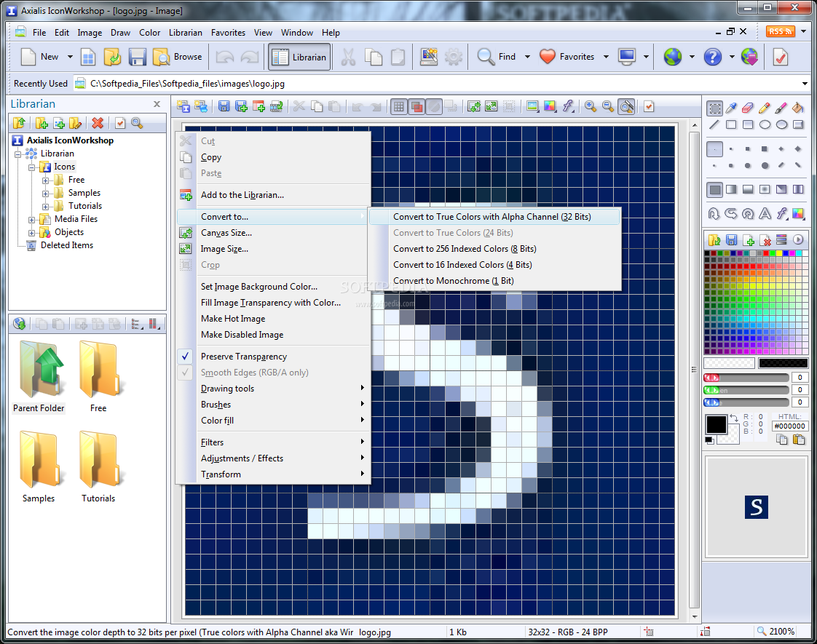Click the load palette folder icon
This screenshot has height=644, width=817.
pos(714,240)
